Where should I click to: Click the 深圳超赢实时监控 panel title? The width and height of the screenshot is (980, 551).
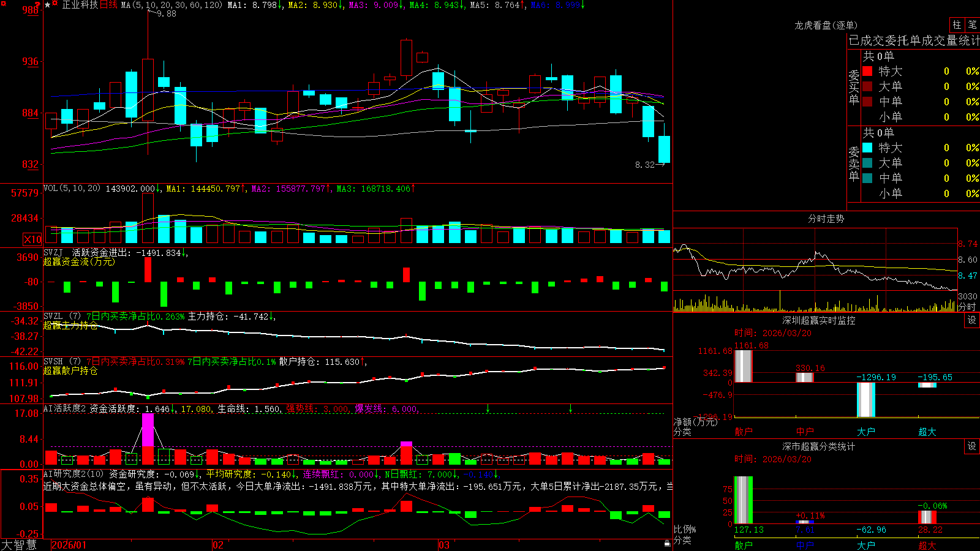[x=818, y=320]
